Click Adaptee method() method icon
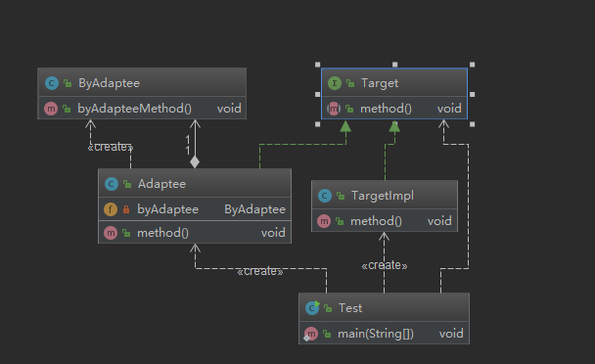 coord(111,233)
